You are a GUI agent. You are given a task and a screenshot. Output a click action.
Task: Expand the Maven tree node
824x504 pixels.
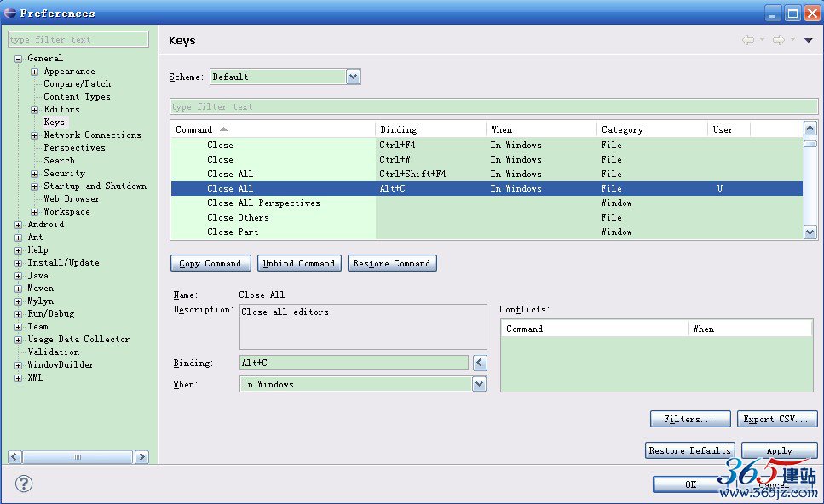19,289
